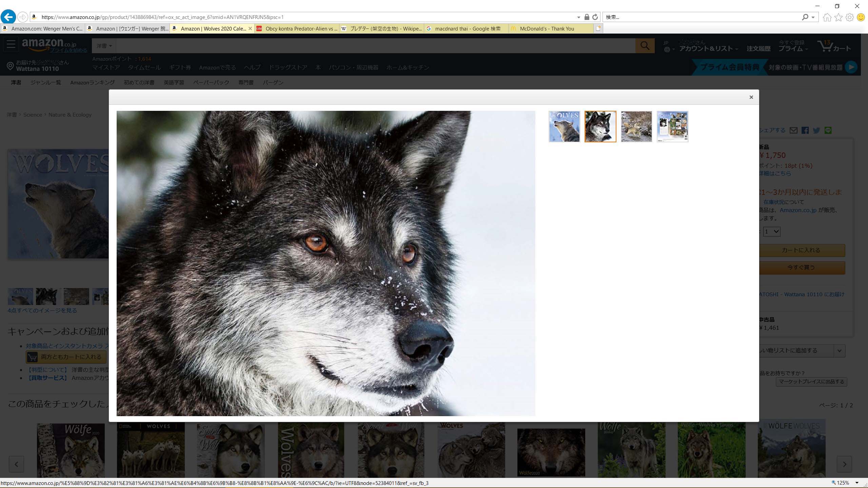Switch to macdnard thai Google tab

click(467, 29)
